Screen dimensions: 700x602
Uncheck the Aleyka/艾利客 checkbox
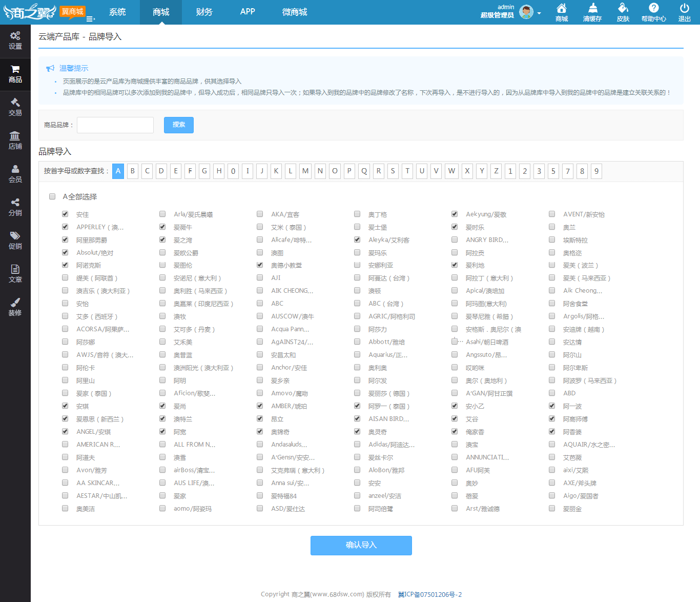pos(357,239)
